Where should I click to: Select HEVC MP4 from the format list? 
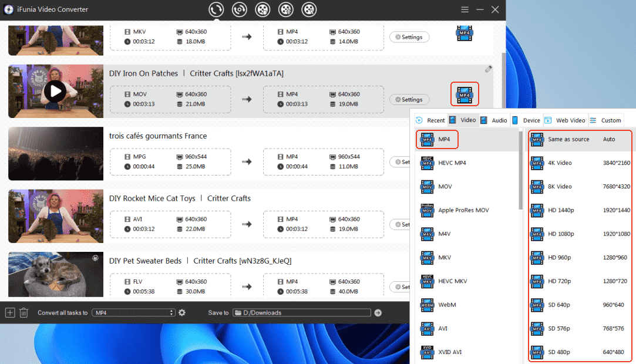tap(452, 163)
